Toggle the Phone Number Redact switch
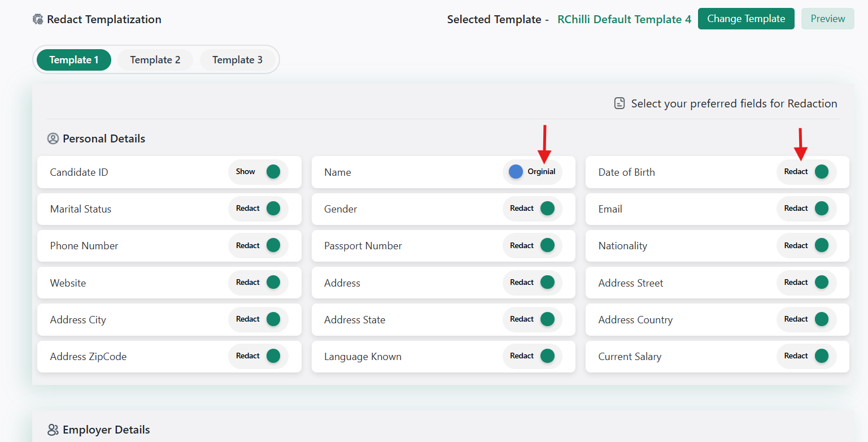 [x=259, y=245]
